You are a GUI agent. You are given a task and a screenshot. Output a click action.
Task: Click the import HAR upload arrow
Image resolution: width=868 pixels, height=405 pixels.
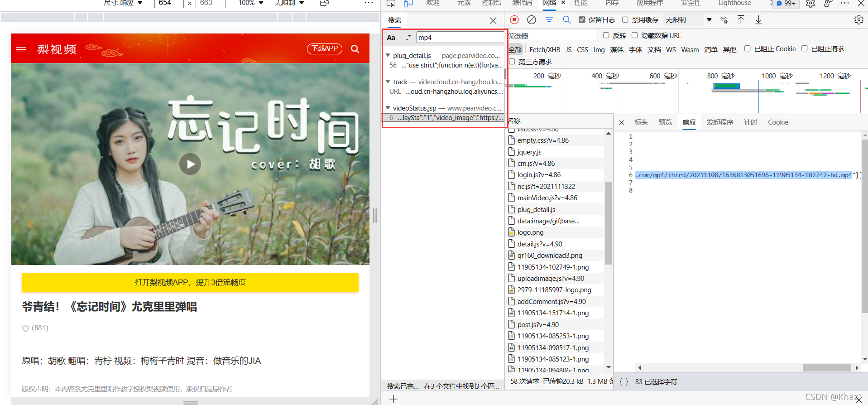(x=741, y=20)
